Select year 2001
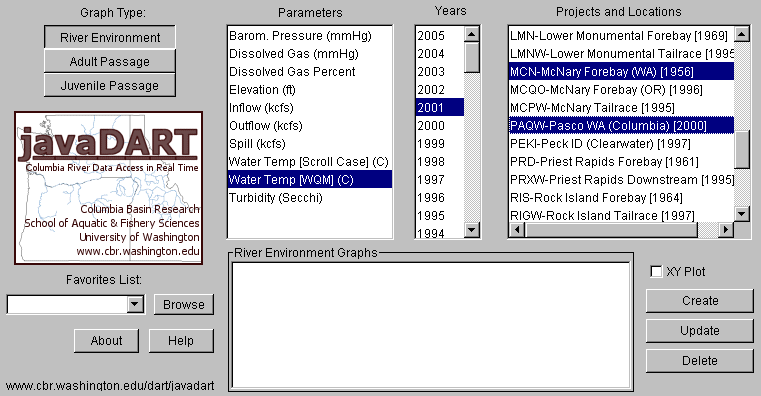The width and height of the screenshot is (761, 396). pos(440,108)
